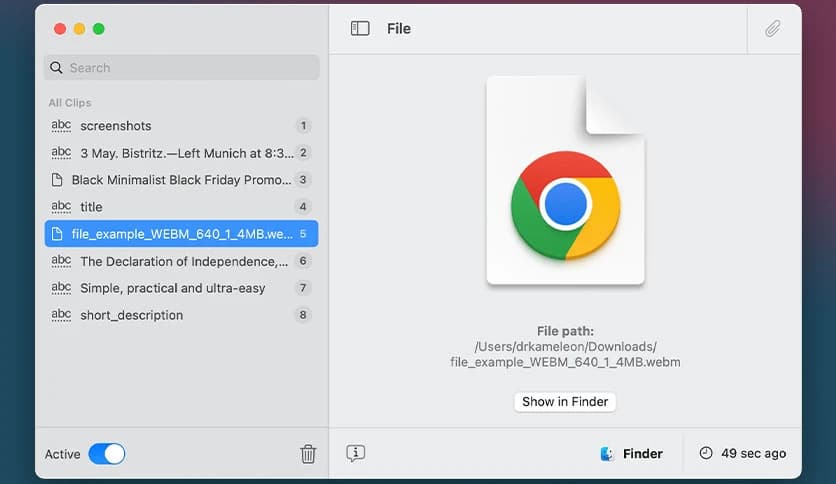Click the File title in header
The width and height of the screenshot is (836, 484).
tap(399, 29)
